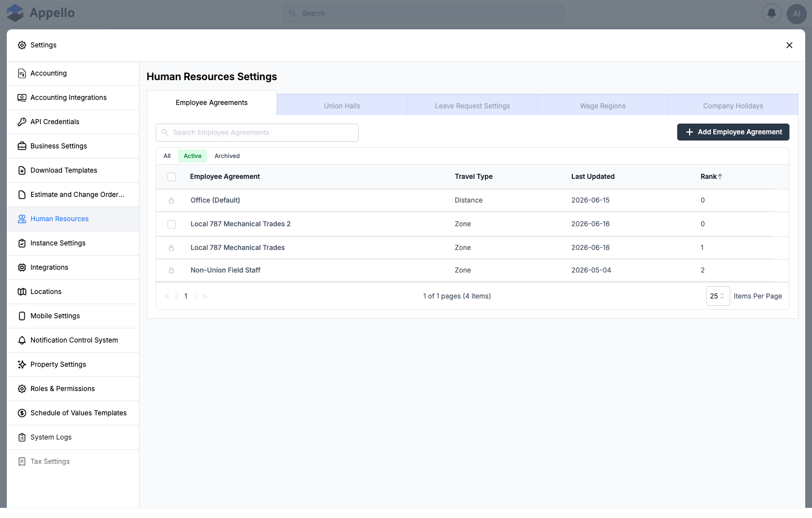Click the Property Settings sparkle icon
812x518 pixels.
(22, 365)
